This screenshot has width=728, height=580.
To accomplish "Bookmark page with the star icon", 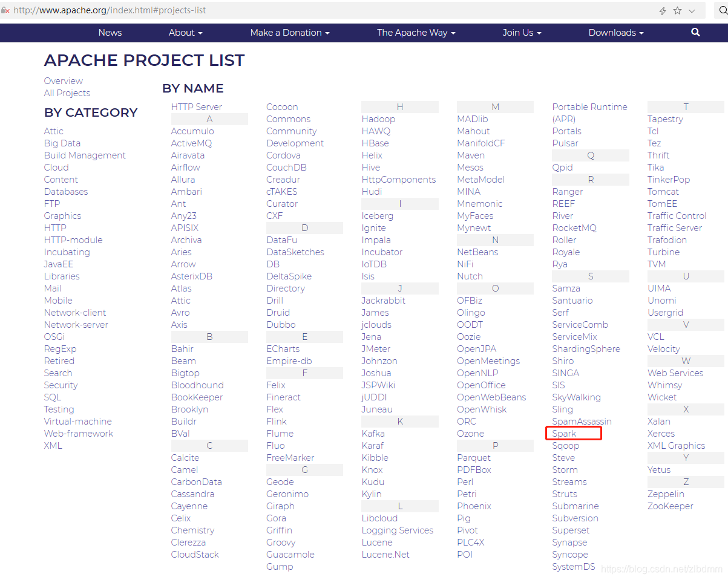I will (x=678, y=11).
